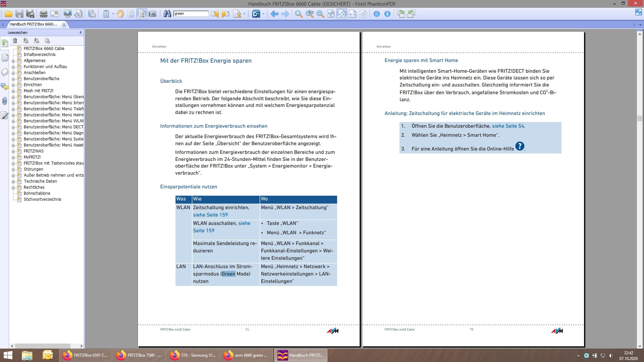This screenshot has height=362, width=644.
Task: Collapse the Lesezeichen panel arrow
Action: [x=80, y=33]
